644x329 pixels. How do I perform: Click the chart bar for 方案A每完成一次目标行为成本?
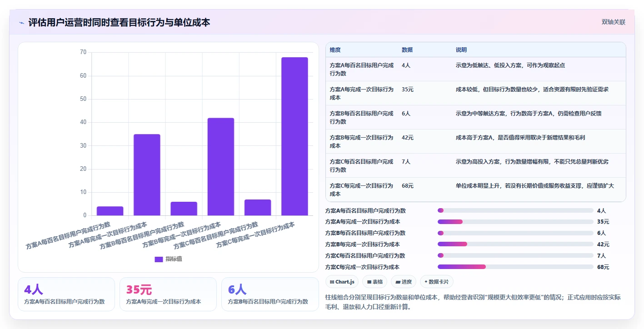coord(147,175)
